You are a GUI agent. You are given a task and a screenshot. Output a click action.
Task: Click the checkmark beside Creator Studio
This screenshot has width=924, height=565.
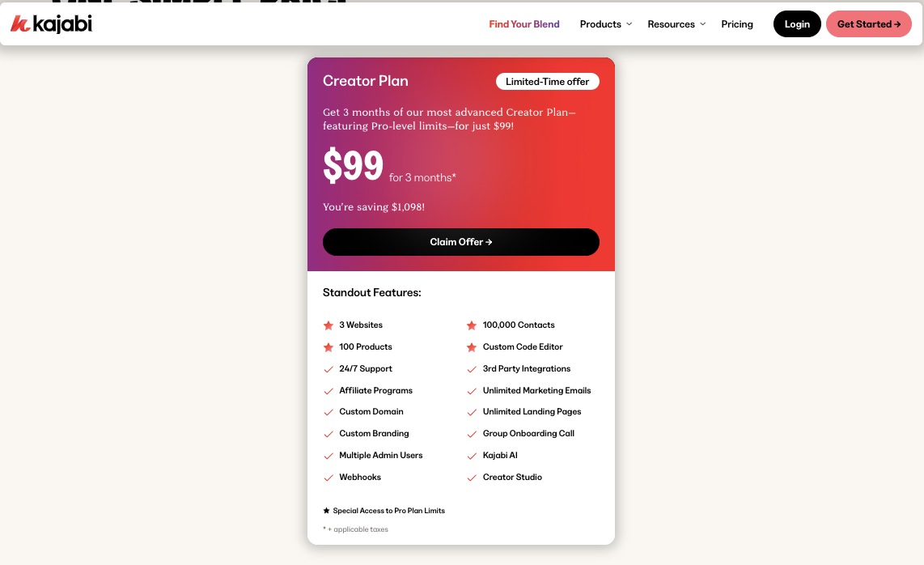tap(472, 478)
